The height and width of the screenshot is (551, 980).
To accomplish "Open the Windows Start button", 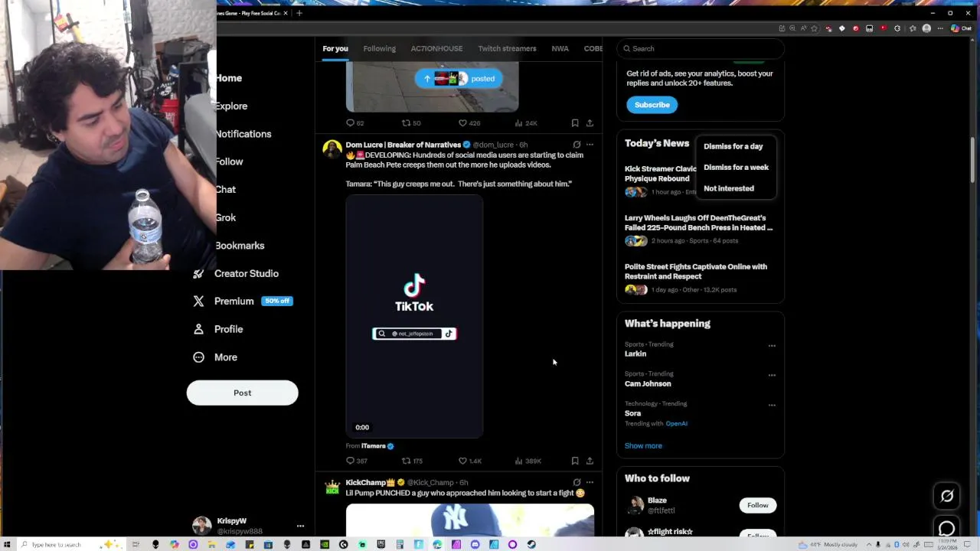I will pos(7,544).
